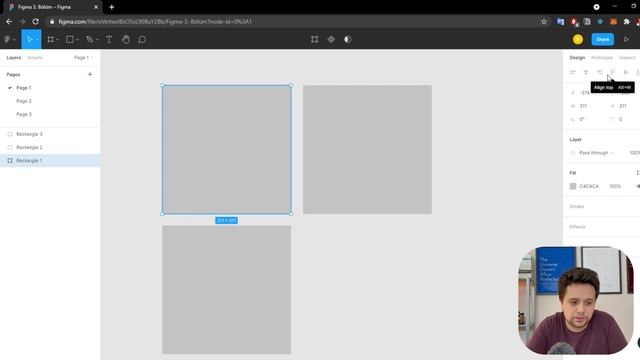Viewport: 640px width, 360px height.
Task: Click the Rotation field
Action: coord(582,119)
